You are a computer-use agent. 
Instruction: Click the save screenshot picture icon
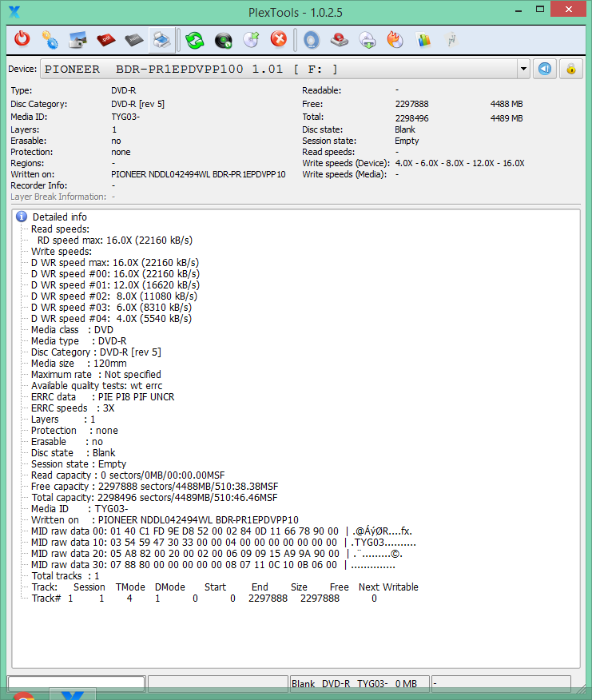(x=77, y=40)
